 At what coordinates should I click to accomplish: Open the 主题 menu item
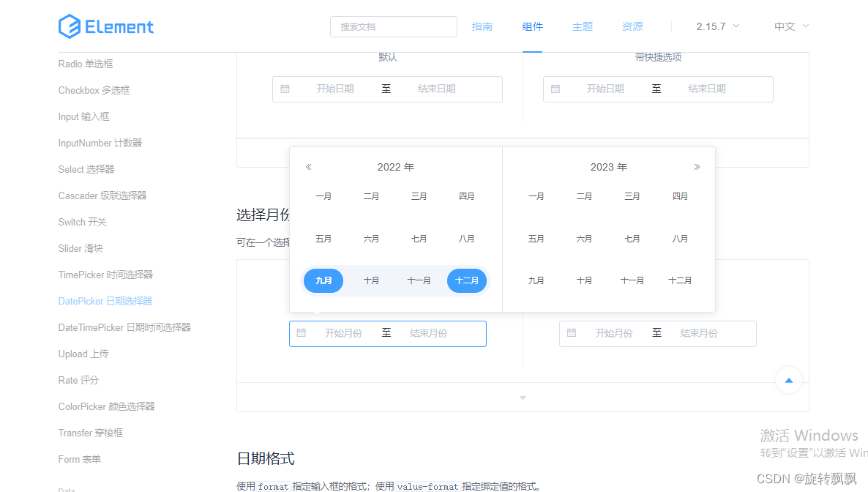pos(582,26)
